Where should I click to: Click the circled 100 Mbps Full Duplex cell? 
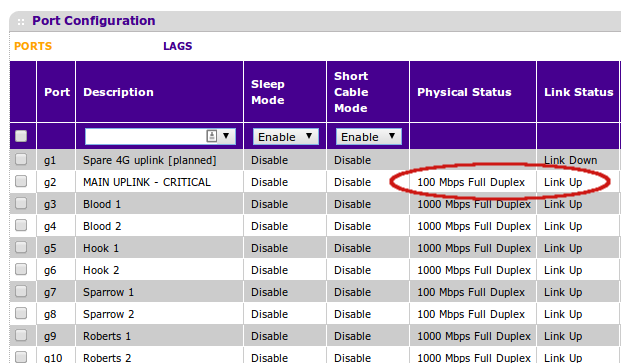(471, 182)
